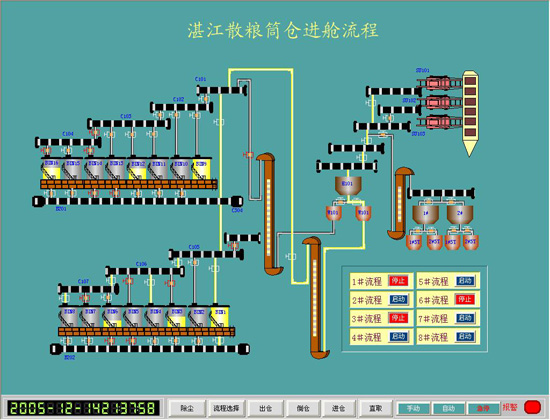Viewport: 550px width, 420px height.
Task: Toggle 6#流程 red 停止 button
Action: click(x=464, y=299)
